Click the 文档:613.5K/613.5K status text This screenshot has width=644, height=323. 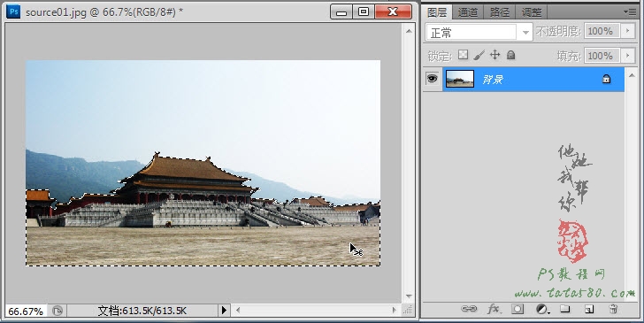pos(142,311)
